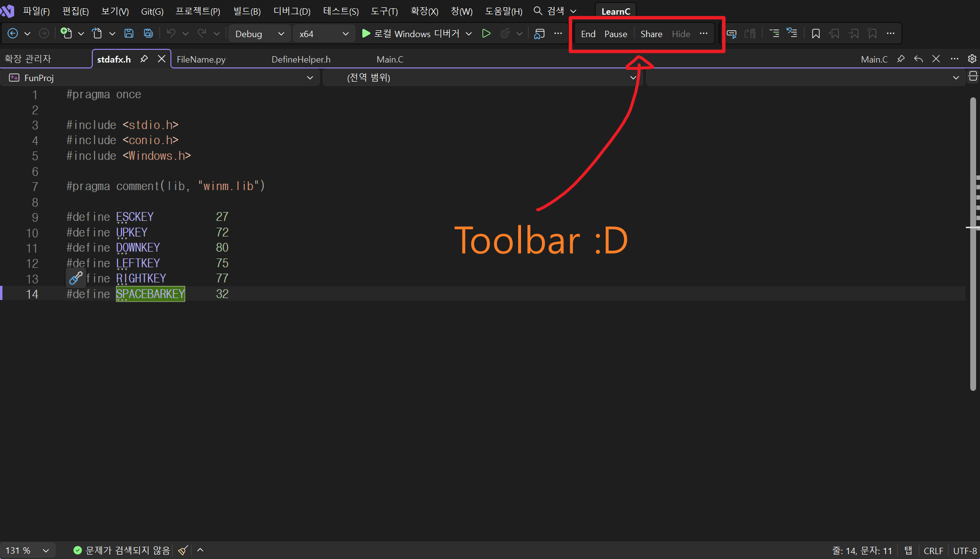
Task: Open tab settings gear icon
Action: pos(972,59)
